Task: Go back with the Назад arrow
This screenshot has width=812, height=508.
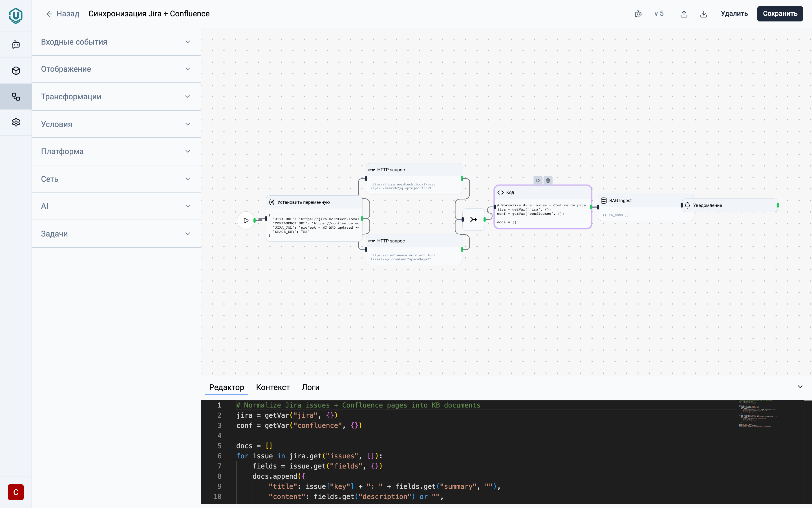Action: pyautogui.click(x=62, y=14)
